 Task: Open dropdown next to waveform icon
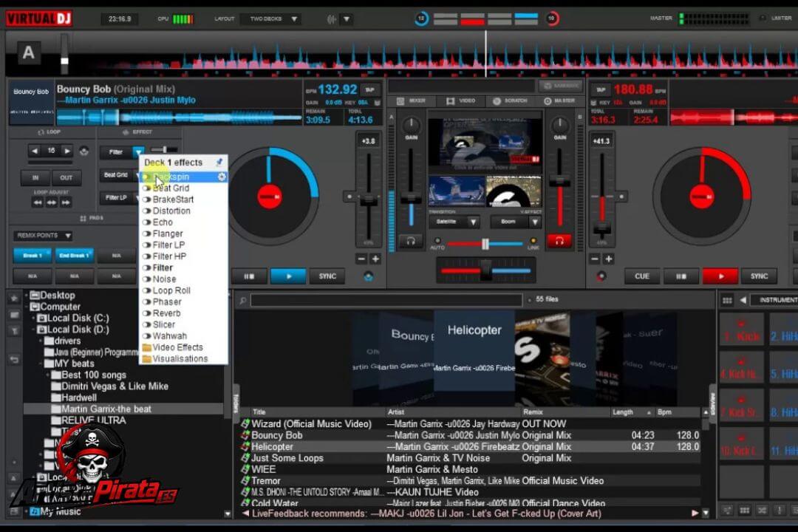point(347,19)
